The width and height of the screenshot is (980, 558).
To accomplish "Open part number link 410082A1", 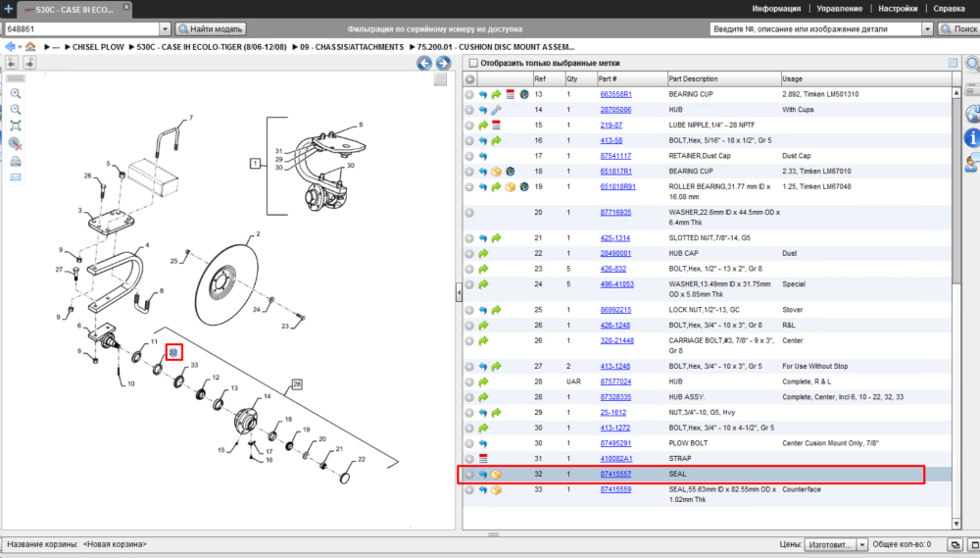I will tap(615, 459).
